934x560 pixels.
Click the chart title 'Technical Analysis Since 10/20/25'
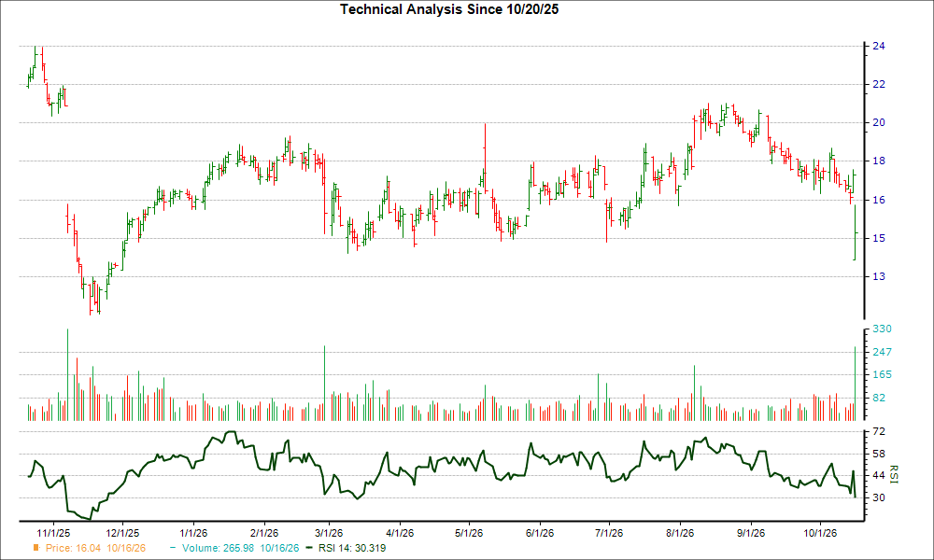pyautogui.click(x=449, y=9)
